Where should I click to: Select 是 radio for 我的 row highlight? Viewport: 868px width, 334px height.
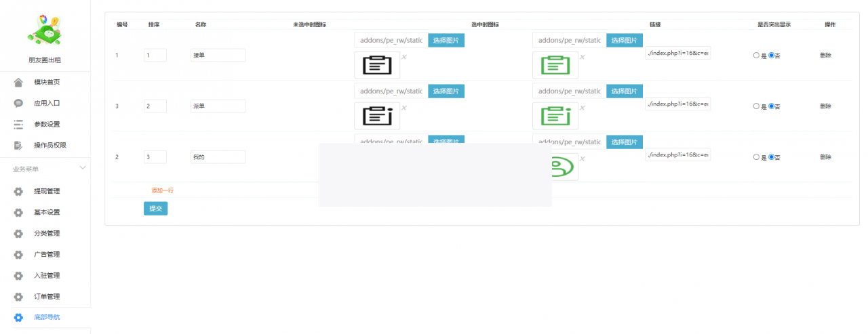(x=756, y=157)
